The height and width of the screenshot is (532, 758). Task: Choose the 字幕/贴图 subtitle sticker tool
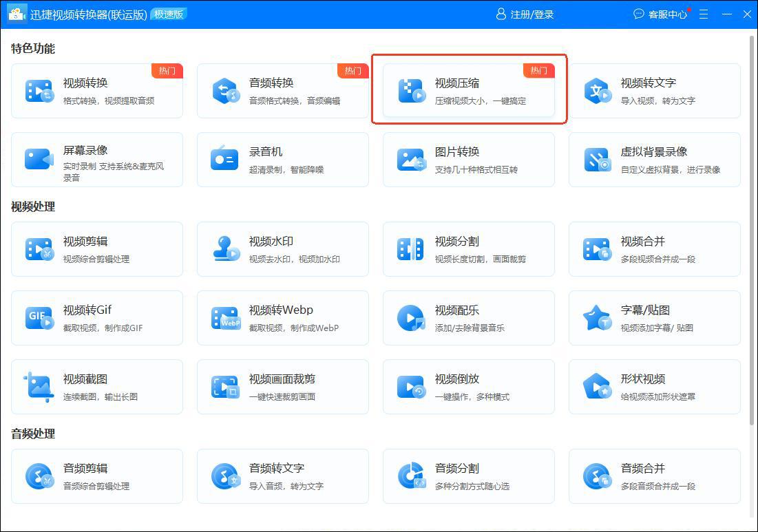(655, 318)
